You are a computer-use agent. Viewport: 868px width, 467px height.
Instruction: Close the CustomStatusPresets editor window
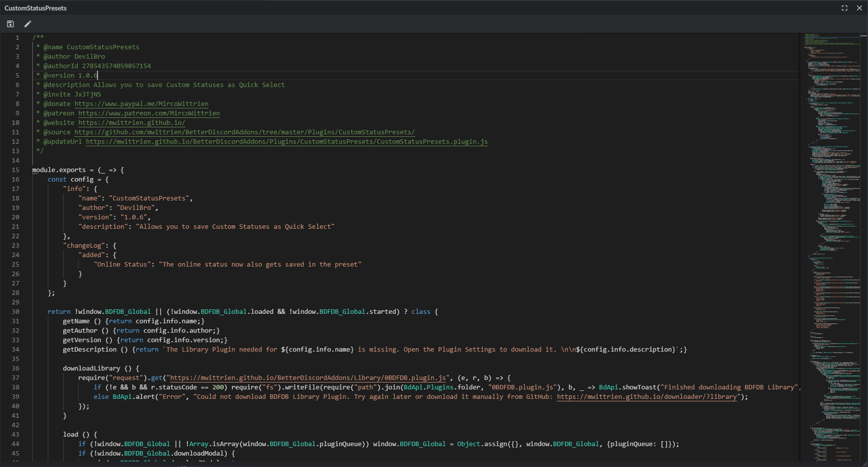[859, 8]
